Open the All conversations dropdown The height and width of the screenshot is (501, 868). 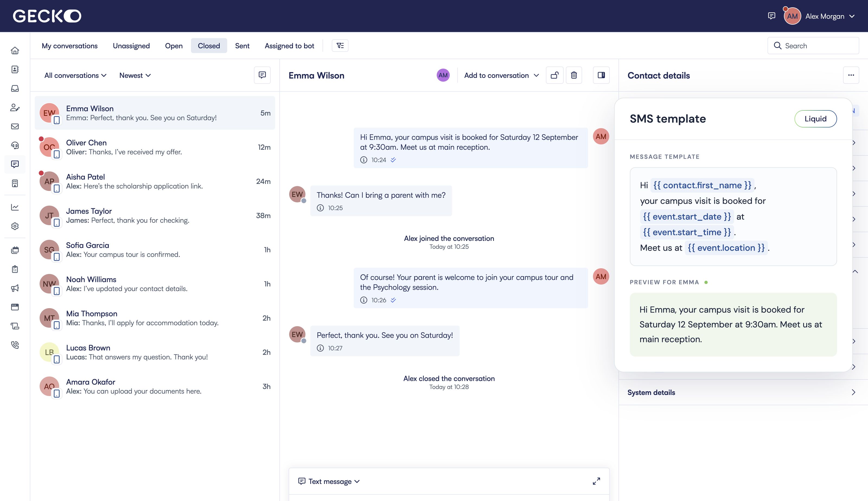click(x=75, y=75)
